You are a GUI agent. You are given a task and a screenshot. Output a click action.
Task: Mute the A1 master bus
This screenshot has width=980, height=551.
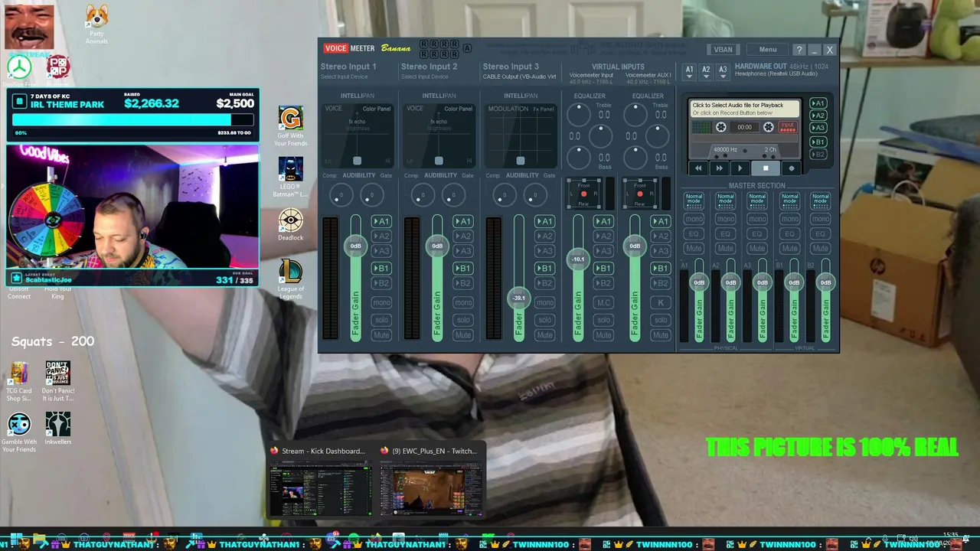coord(694,249)
